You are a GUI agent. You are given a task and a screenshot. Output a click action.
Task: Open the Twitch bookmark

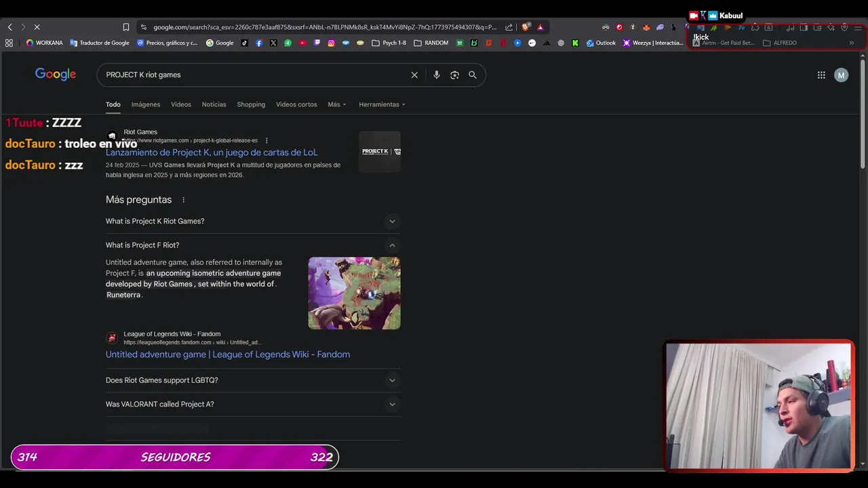point(317,43)
